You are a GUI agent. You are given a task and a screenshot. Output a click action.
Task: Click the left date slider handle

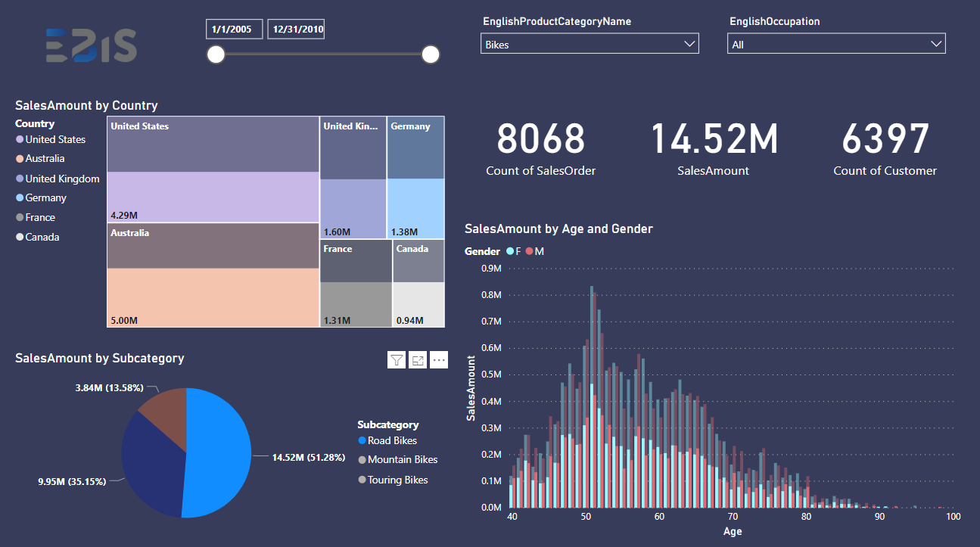click(x=216, y=54)
